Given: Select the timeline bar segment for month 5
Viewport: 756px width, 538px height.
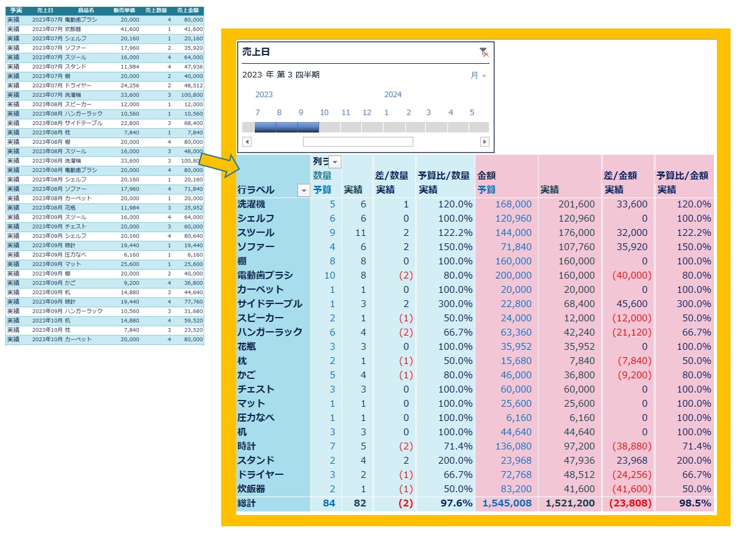Looking at the screenshot, I should click(x=479, y=127).
